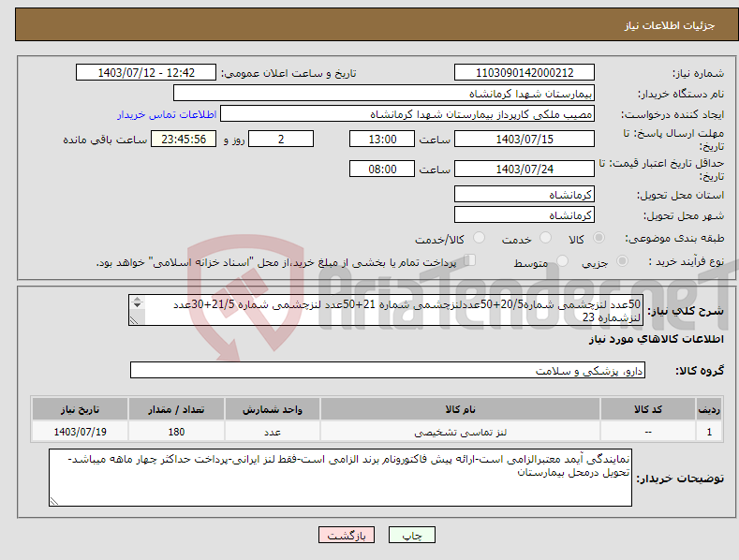Click the واحد شمارش column header
This screenshot has height=560, width=739.
pyautogui.click(x=273, y=409)
